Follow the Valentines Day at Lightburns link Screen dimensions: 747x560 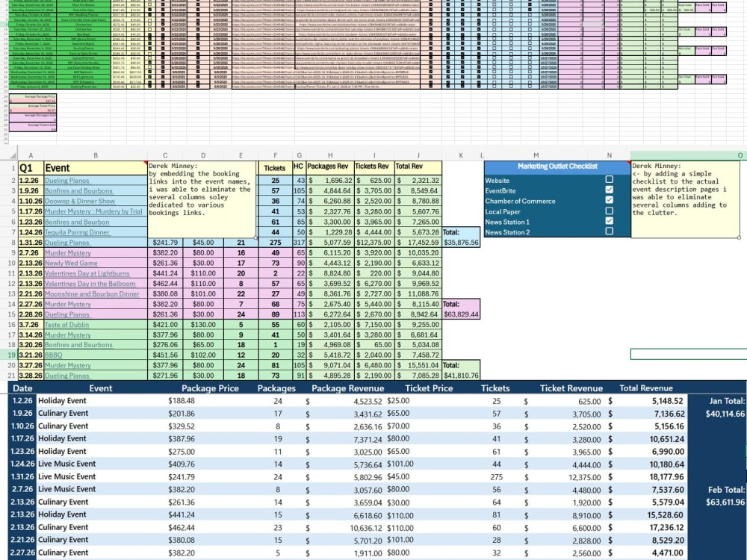point(87,273)
